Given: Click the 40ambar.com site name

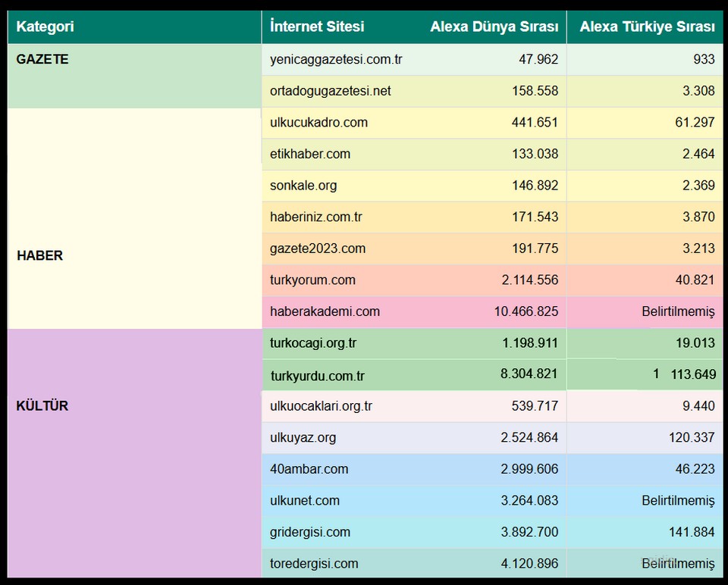Looking at the screenshot, I should tap(309, 469).
